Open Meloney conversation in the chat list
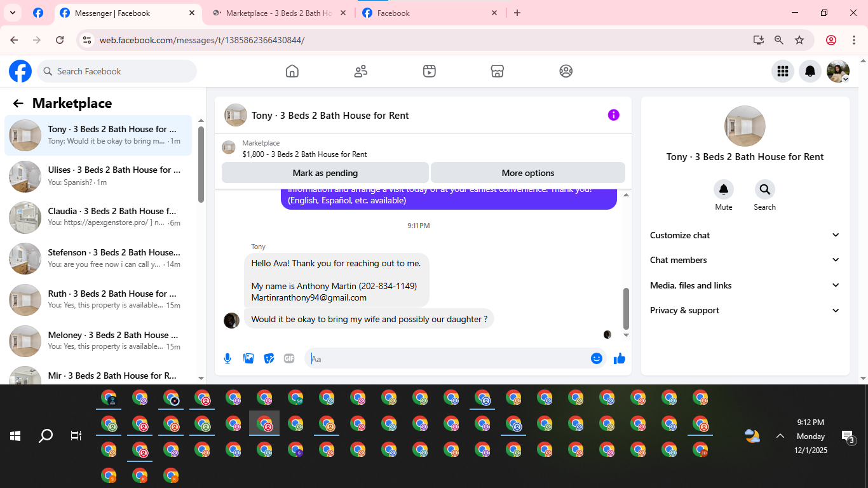This screenshot has height=488, width=868. 98,341
